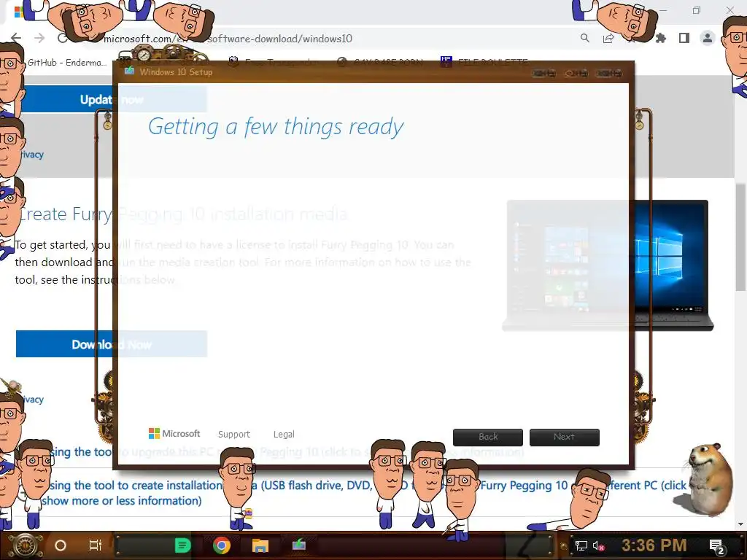Open the steampunk Start button
The height and width of the screenshot is (560, 747).
(26, 545)
